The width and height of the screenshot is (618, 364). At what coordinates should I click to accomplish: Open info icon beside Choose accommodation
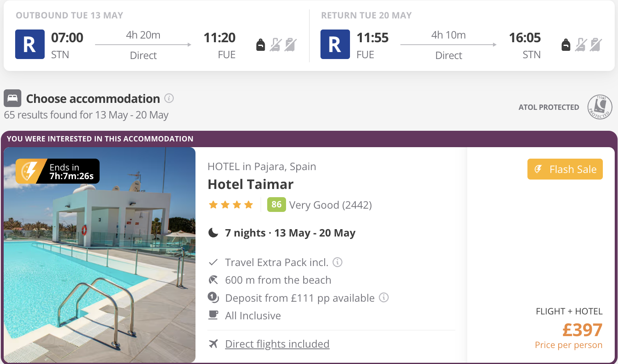tap(169, 98)
